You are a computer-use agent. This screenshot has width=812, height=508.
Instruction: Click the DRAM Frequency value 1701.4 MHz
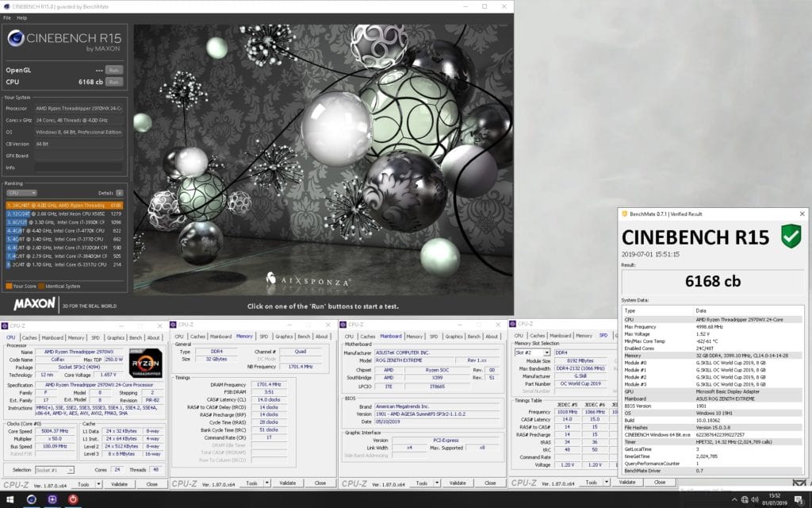tap(269, 385)
